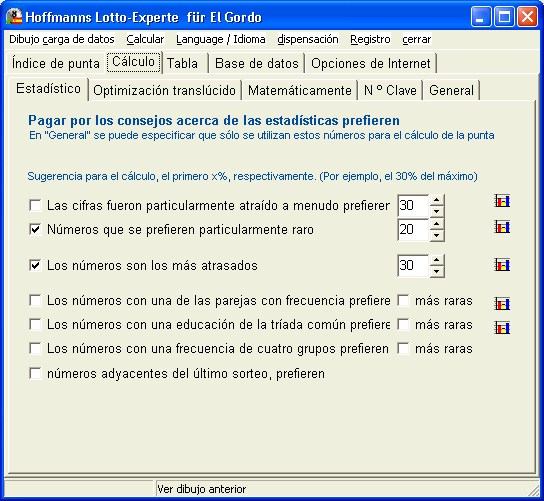Check 'más raras' in the tríada común row

pyautogui.click(x=403, y=325)
